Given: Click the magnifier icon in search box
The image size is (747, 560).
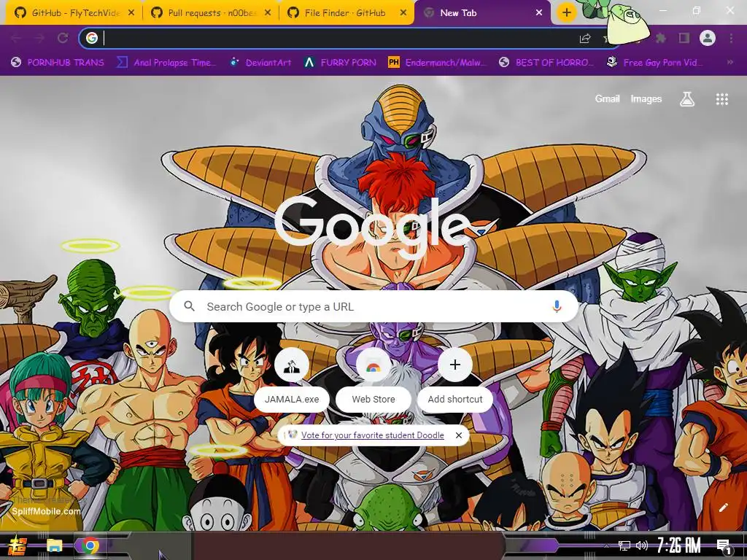Looking at the screenshot, I should pos(189,306).
